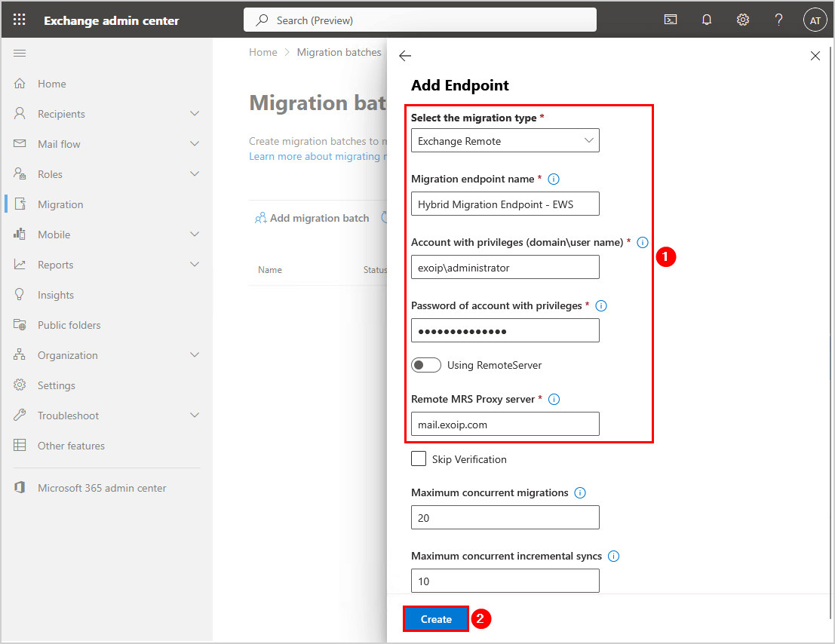Open the Migration navigation item
The image size is (835, 644).
[60, 204]
